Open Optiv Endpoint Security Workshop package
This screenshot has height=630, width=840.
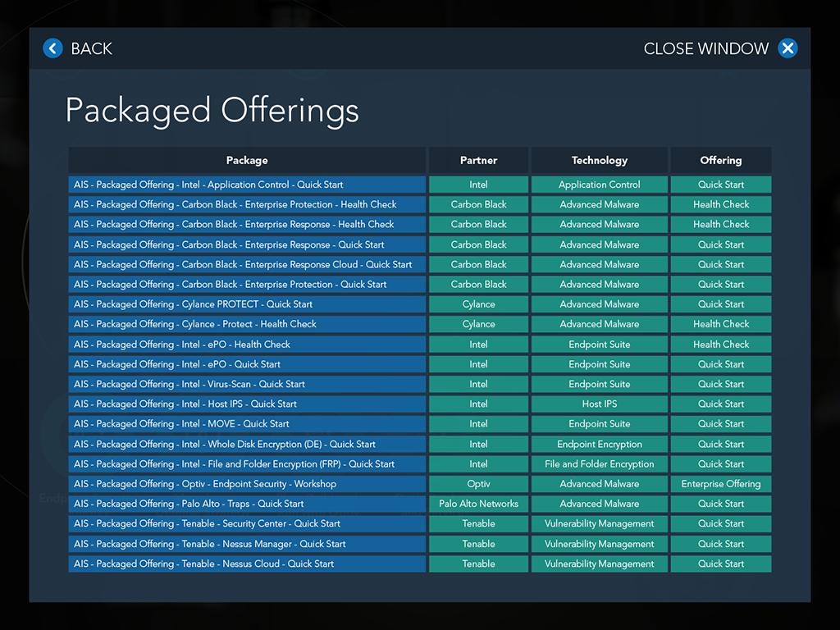[x=247, y=484]
